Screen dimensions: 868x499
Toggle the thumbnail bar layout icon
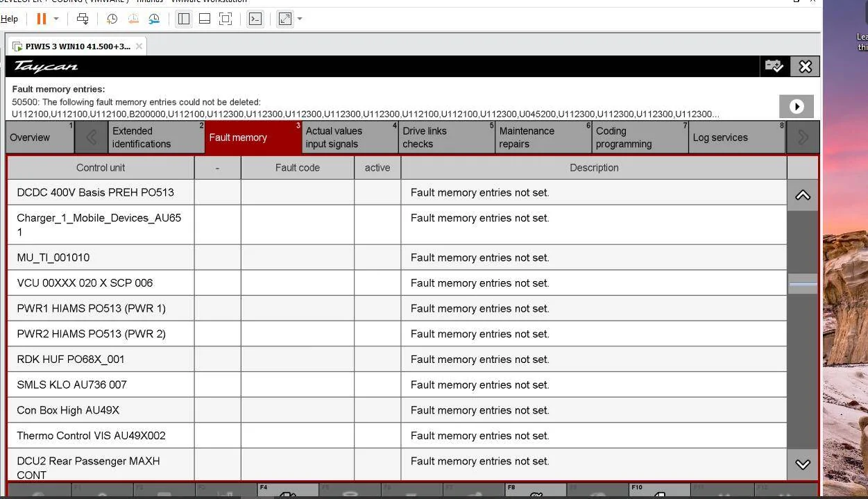pyautogui.click(x=205, y=19)
